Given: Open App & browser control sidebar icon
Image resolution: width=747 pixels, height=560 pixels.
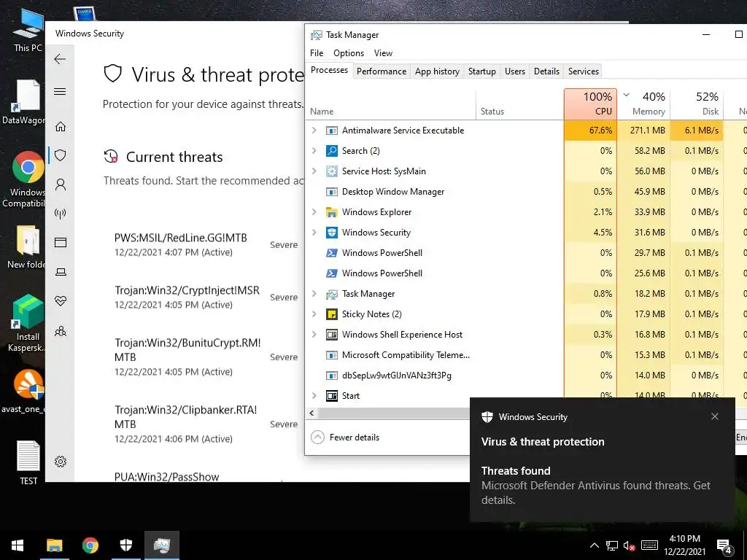Looking at the screenshot, I should point(60,242).
